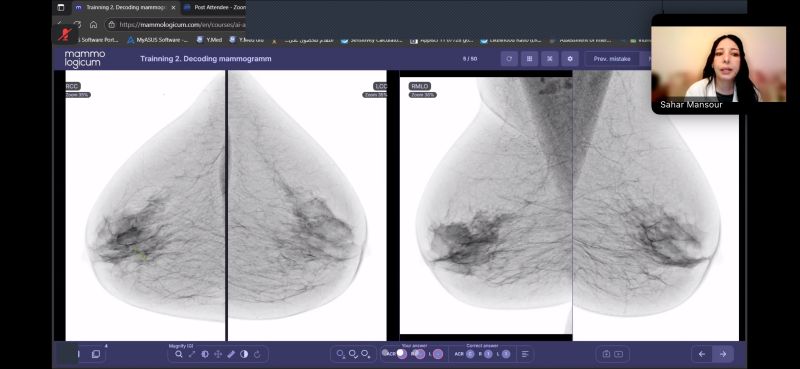The image size is (800, 369).
Task: Click the add image plus icon in bottom toolbar
Action: 606,354
